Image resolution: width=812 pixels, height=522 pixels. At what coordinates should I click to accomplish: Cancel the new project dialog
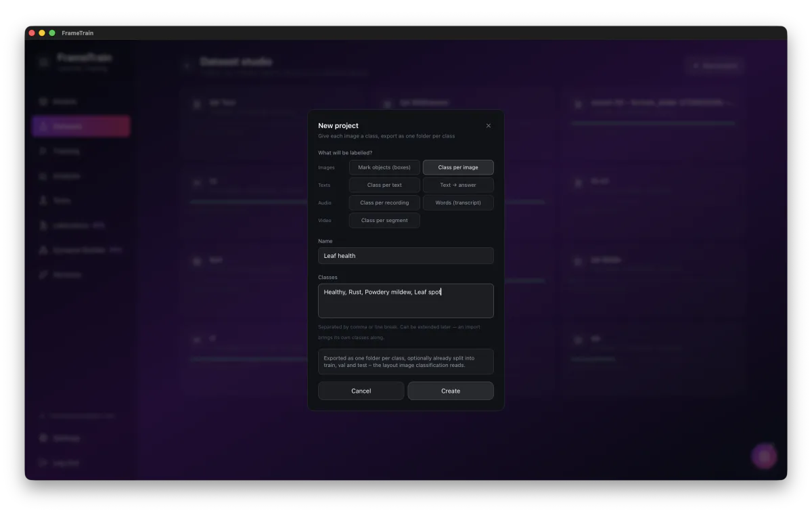pyautogui.click(x=361, y=391)
